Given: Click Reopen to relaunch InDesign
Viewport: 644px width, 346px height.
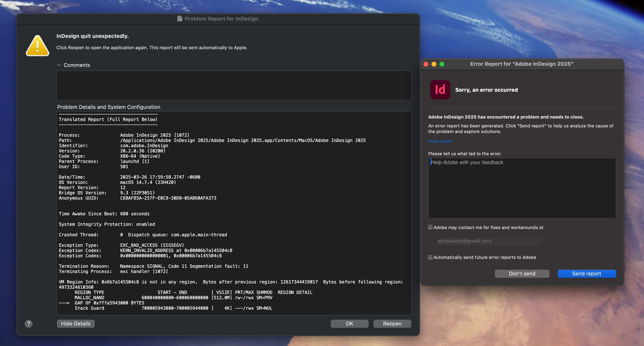Looking at the screenshot, I should (x=392, y=323).
